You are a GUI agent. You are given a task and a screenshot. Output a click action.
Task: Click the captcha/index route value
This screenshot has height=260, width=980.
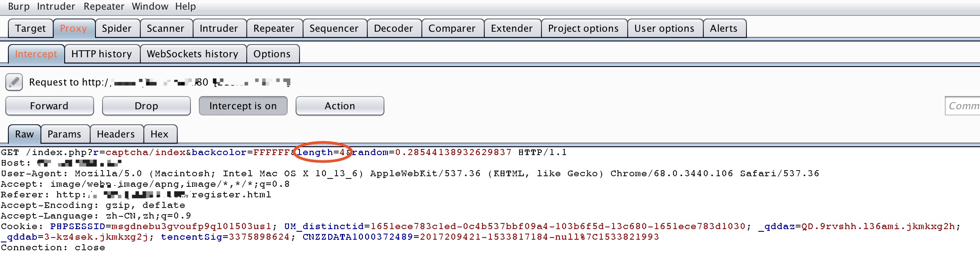point(145,152)
